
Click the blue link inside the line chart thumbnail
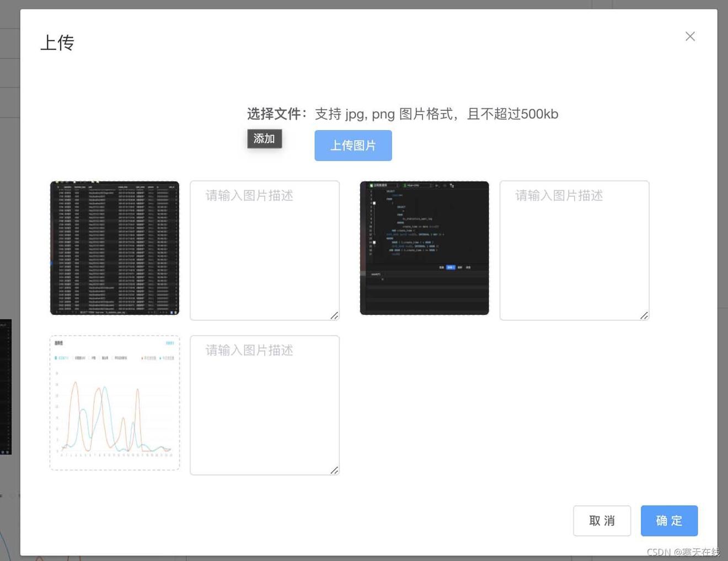point(170,343)
